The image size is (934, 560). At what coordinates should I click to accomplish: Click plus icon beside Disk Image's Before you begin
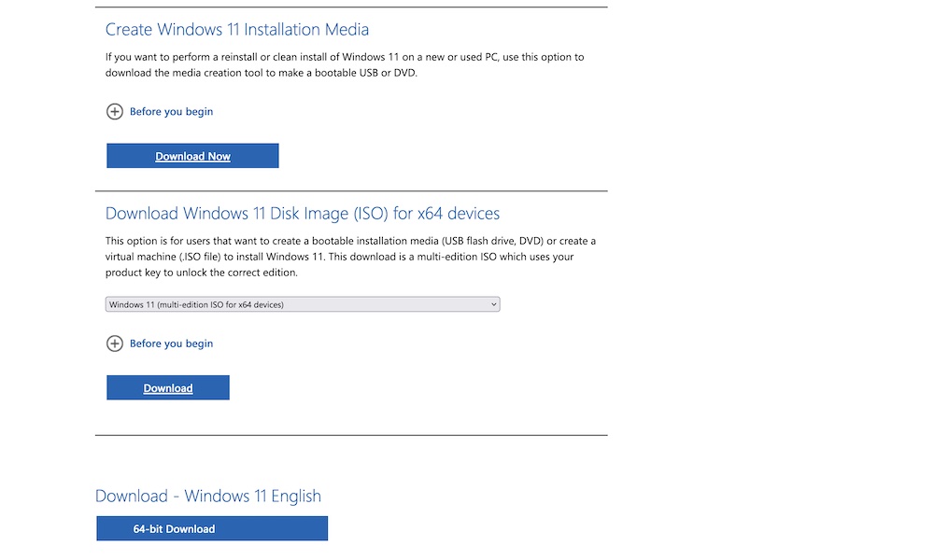[114, 343]
